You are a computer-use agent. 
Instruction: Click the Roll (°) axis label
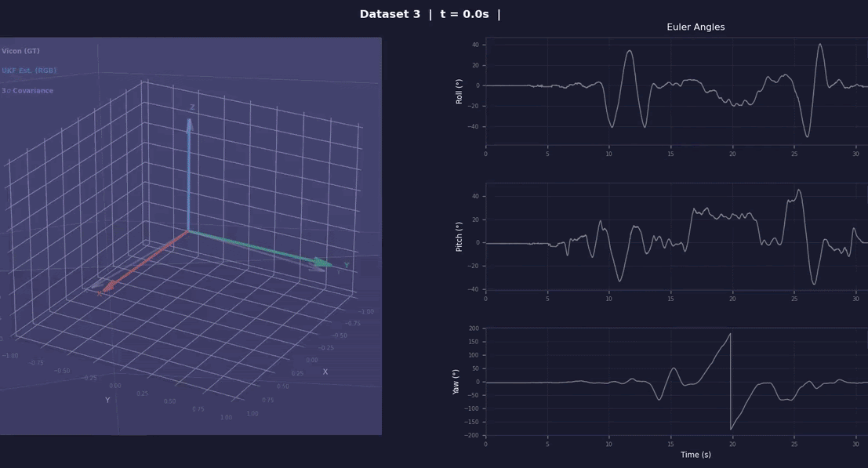point(459,92)
